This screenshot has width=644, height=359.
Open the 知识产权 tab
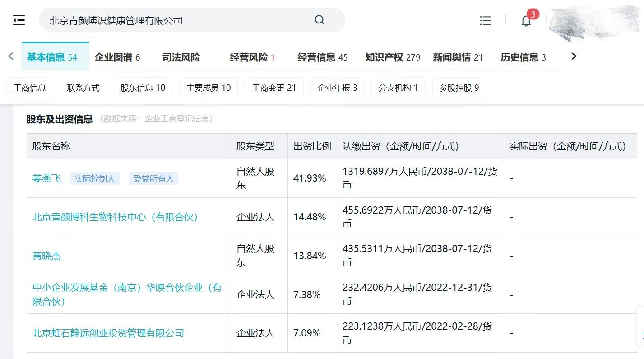(392, 57)
